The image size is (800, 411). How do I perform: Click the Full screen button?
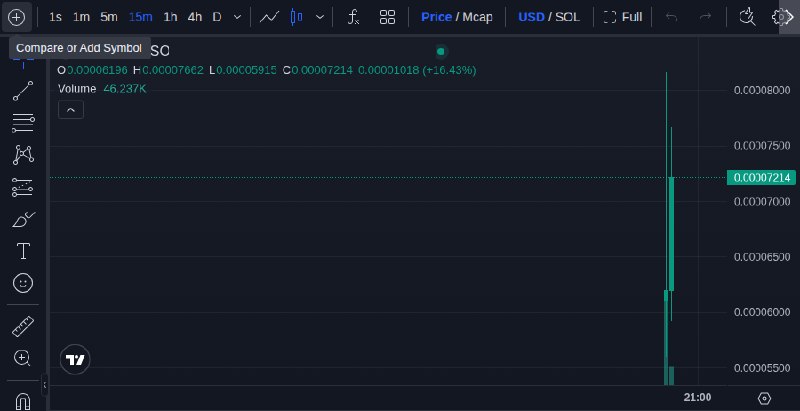tap(623, 17)
